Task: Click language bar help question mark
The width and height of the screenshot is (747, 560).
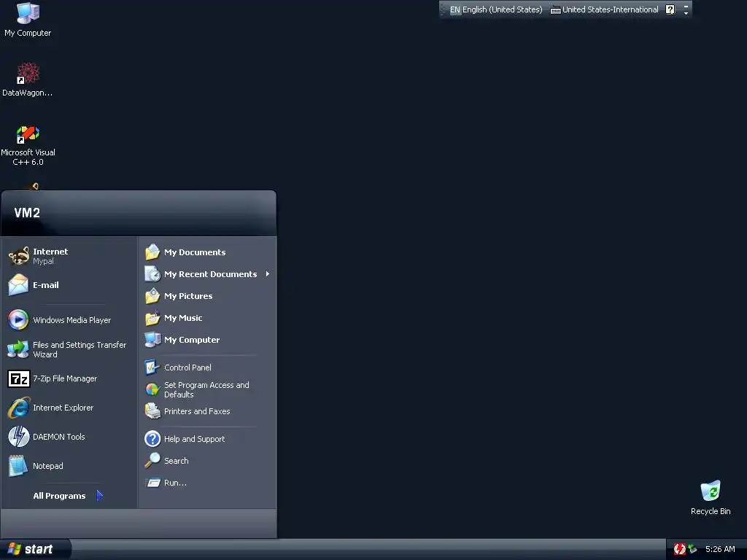Action: coord(670,9)
